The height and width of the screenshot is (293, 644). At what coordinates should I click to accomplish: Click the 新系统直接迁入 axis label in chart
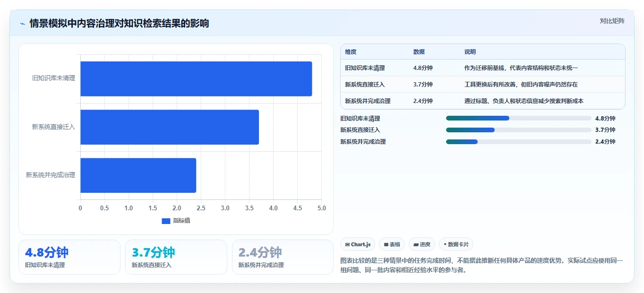pyautogui.click(x=53, y=127)
